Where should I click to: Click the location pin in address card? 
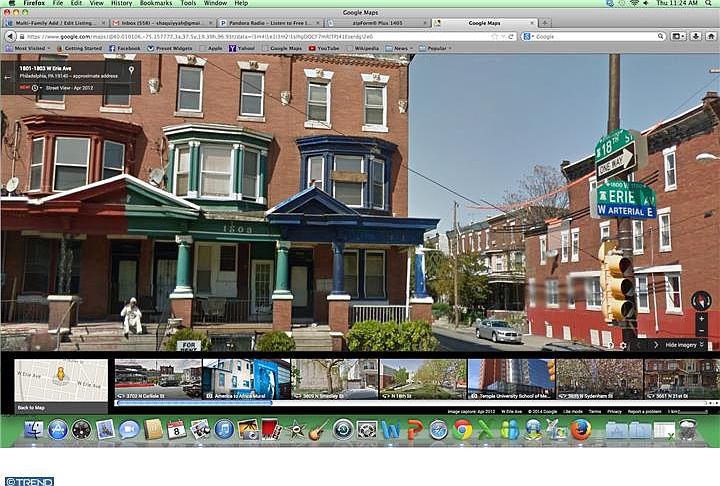[x=131, y=70]
